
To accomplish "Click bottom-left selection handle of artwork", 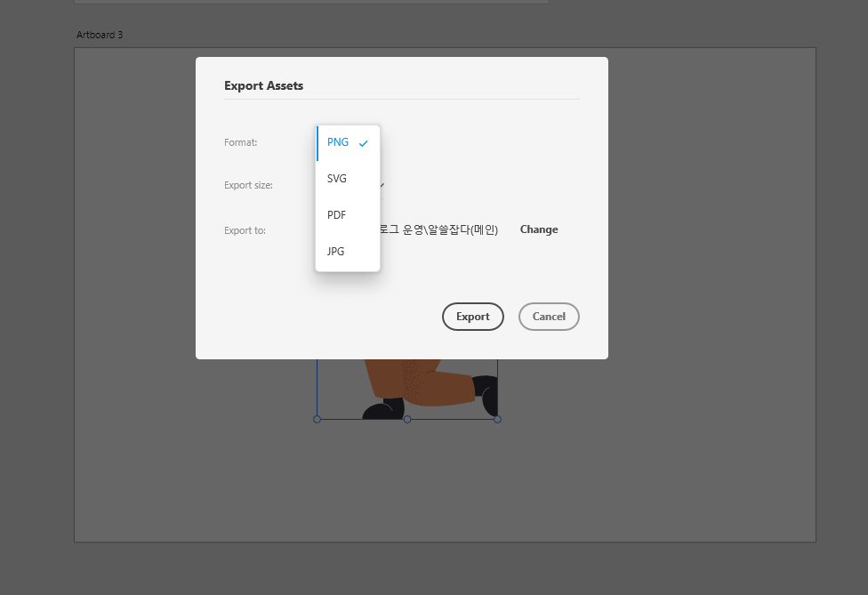I will 317,420.
